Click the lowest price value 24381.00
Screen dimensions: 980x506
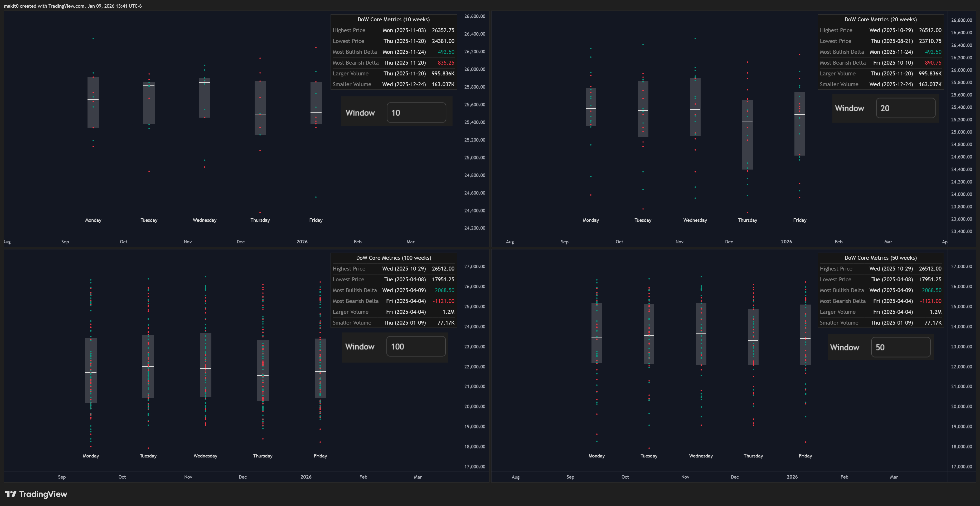click(443, 41)
